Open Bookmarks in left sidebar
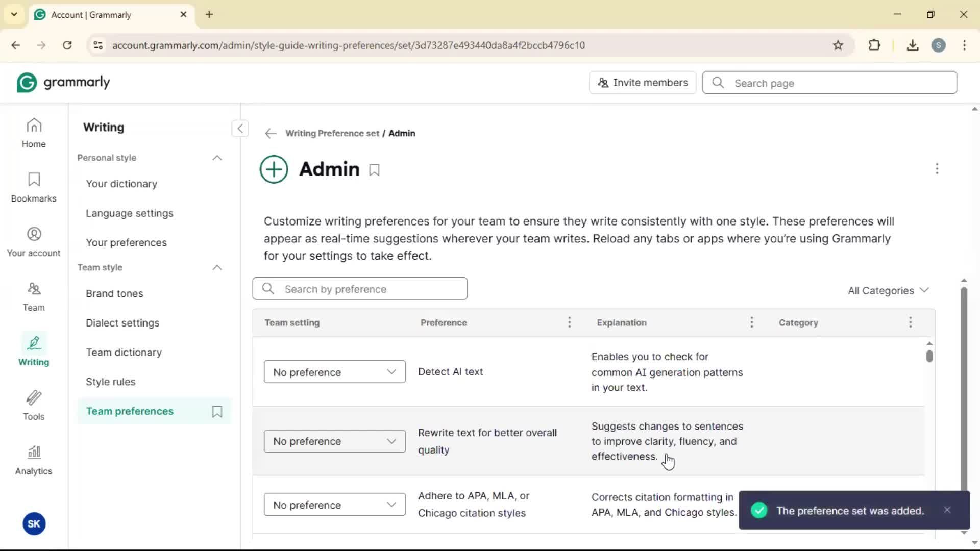 click(34, 187)
